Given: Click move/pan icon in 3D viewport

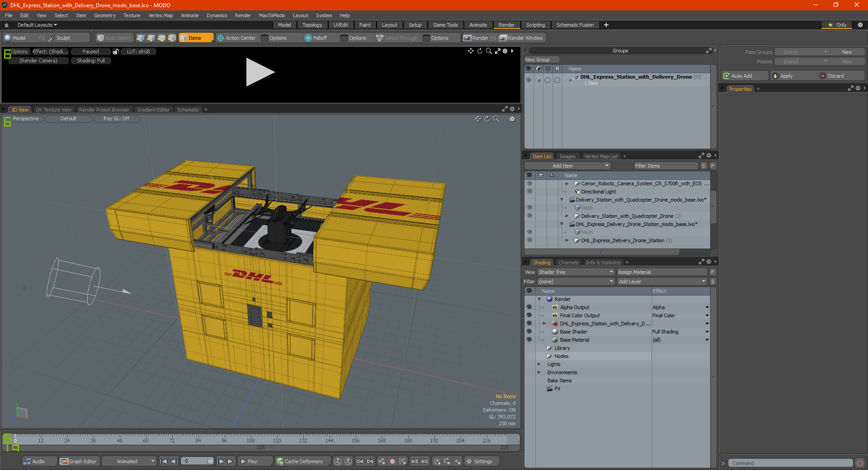Looking at the screenshot, I should coord(478,119).
